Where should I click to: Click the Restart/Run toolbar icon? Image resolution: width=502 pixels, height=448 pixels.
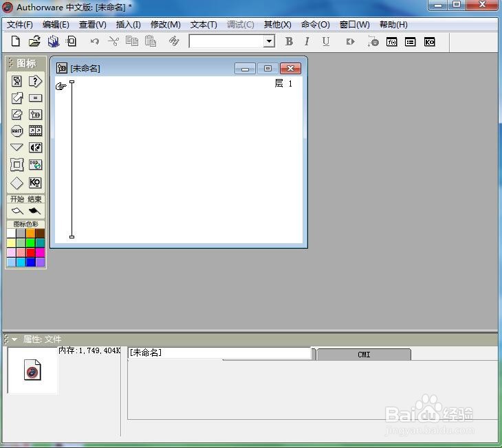[x=350, y=42]
